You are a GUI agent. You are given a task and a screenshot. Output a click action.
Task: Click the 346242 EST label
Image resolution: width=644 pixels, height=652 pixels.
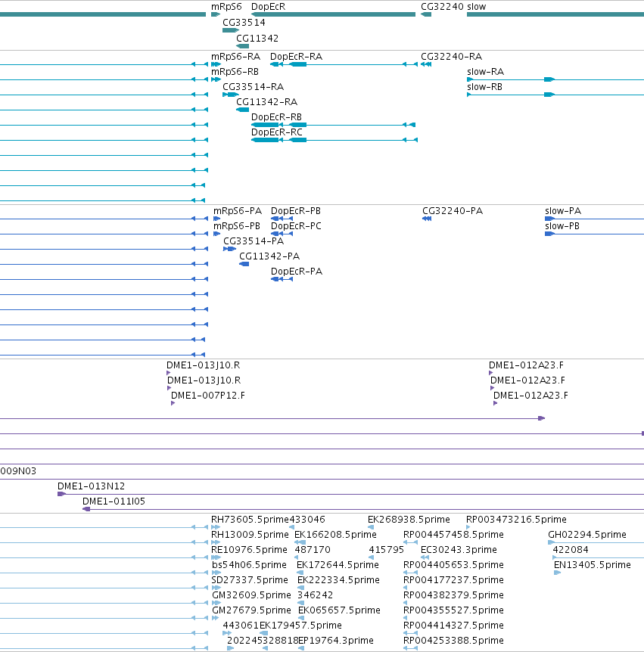pos(315,595)
